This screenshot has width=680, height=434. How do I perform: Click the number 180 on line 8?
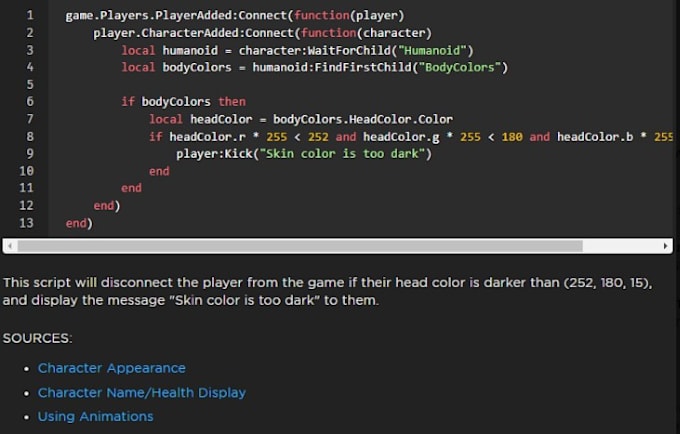point(512,137)
